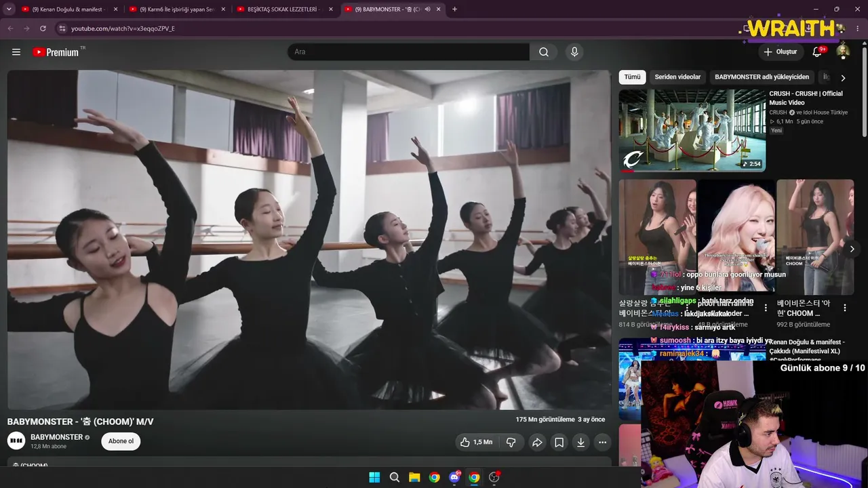Image resolution: width=868 pixels, height=488 pixels.
Task: Go back in browser history
Action: click(10, 28)
